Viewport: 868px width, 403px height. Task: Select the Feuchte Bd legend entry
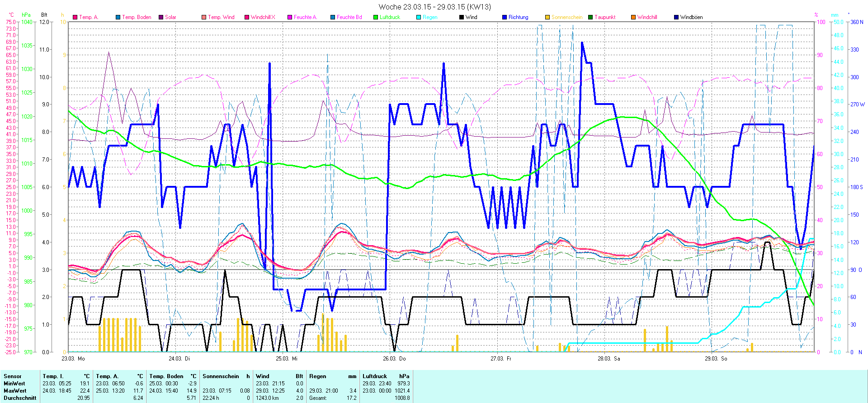click(349, 17)
